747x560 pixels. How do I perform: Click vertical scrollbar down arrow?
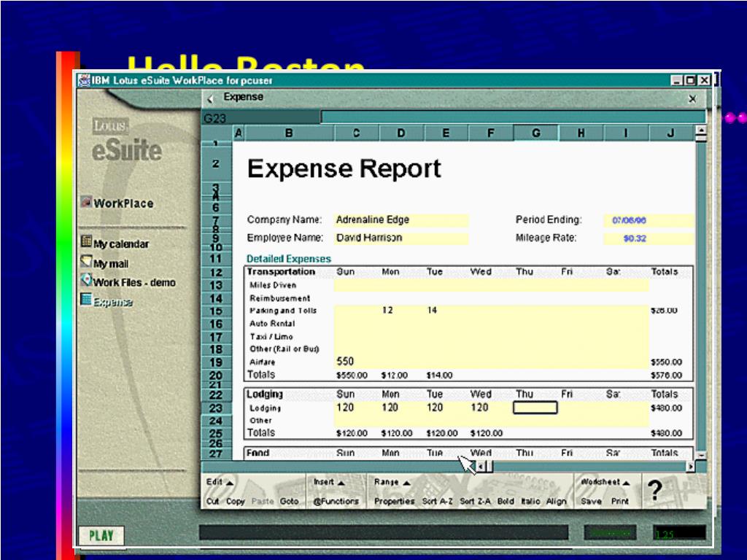click(x=701, y=455)
